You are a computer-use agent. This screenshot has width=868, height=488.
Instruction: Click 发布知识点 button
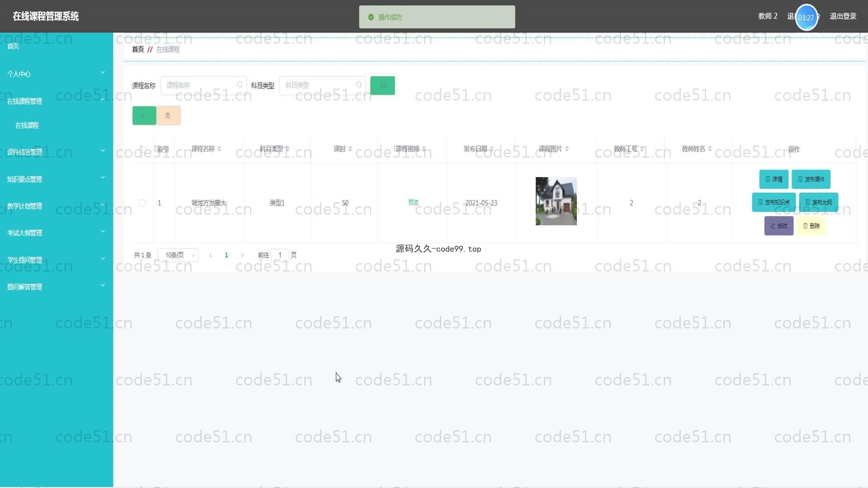click(x=774, y=202)
